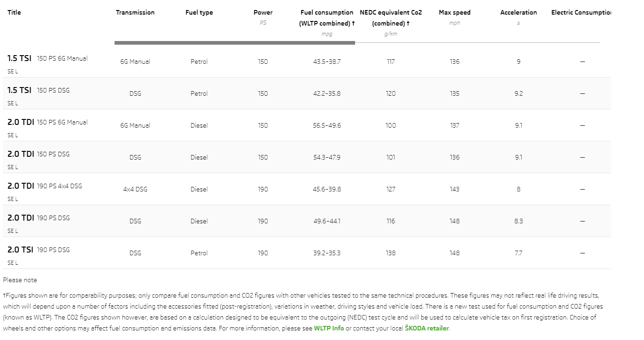Select the Acceleration column header
This screenshot has width=644, height=340.
[x=518, y=13]
